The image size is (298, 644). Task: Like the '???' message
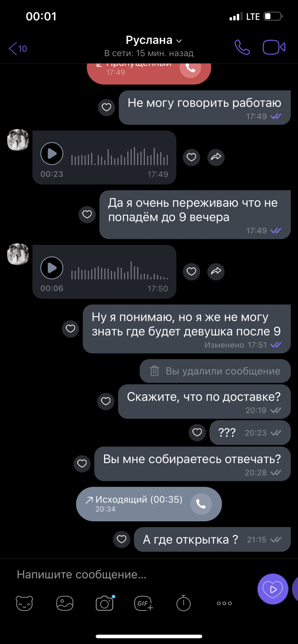coord(197,432)
